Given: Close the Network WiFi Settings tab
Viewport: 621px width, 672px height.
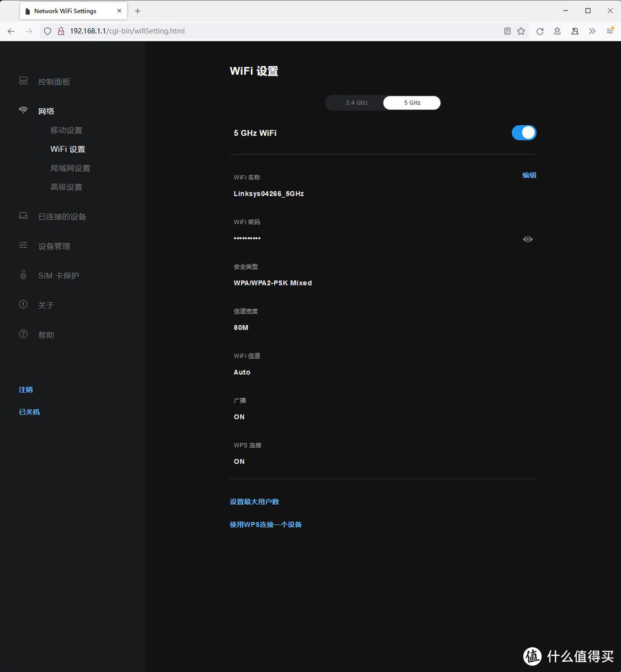Looking at the screenshot, I should [x=119, y=11].
